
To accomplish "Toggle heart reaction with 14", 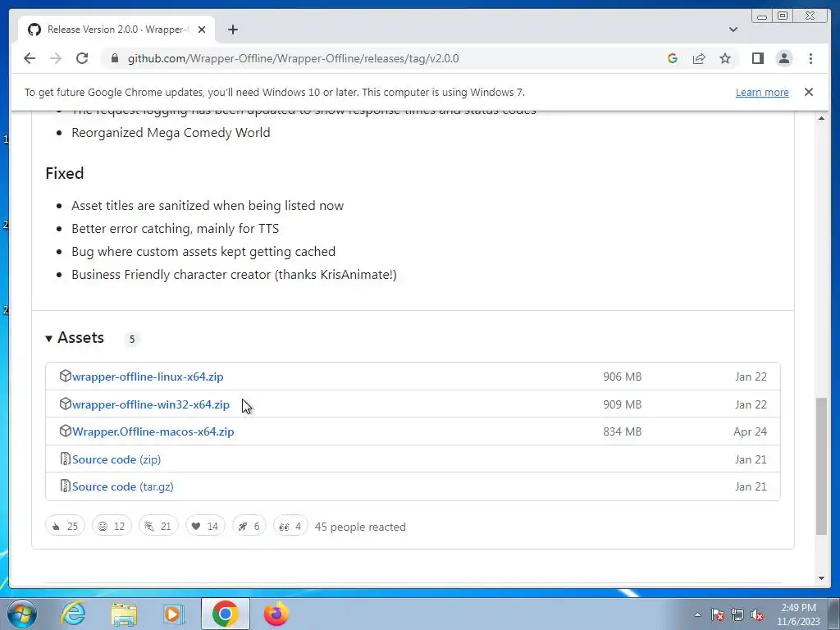I will (205, 527).
